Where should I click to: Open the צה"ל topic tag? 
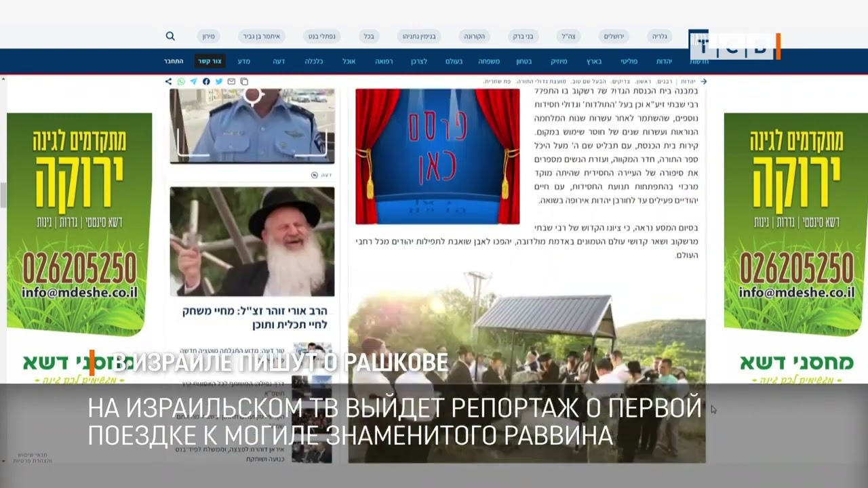point(568,36)
